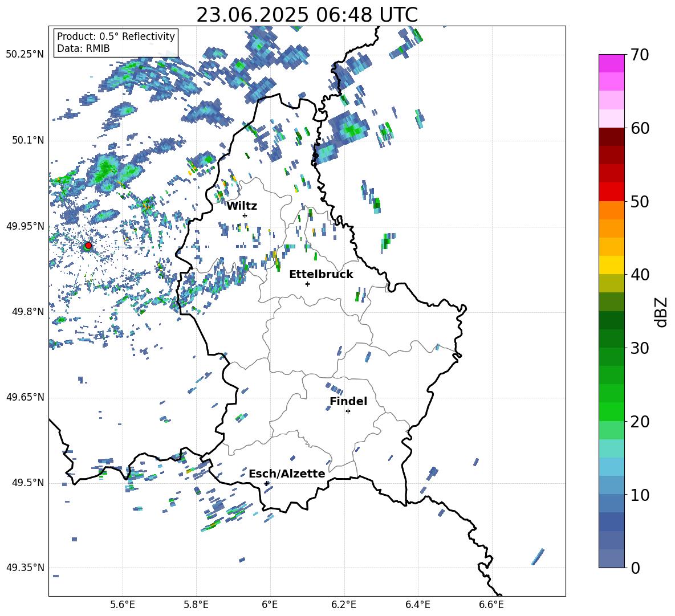Click the bright red colorbar segment near 50
This screenshot has width=675, height=616.
(x=612, y=192)
